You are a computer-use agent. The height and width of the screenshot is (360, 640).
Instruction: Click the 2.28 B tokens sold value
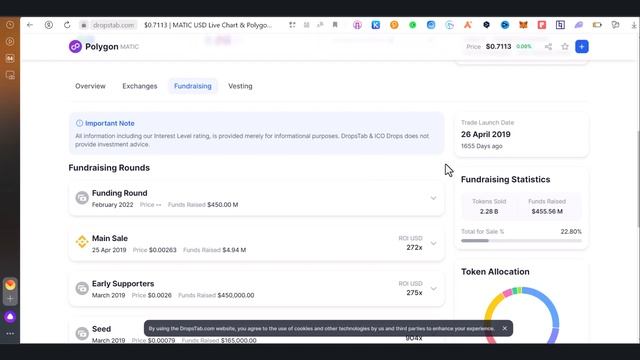tap(489, 211)
